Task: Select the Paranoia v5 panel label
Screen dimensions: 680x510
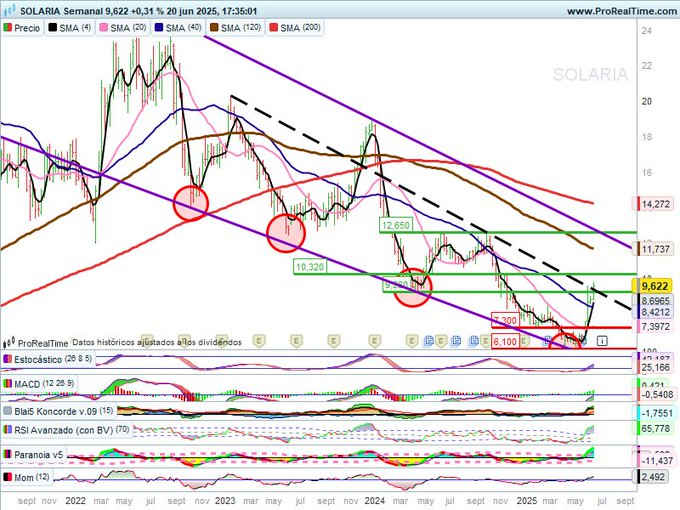Action: (39, 455)
